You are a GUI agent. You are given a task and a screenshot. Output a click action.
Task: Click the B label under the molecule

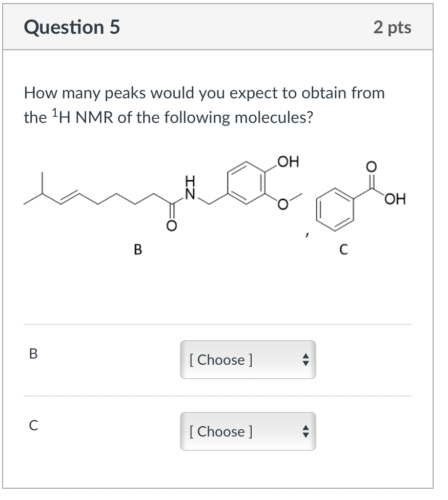pyautogui.click(x=138, y=249)
